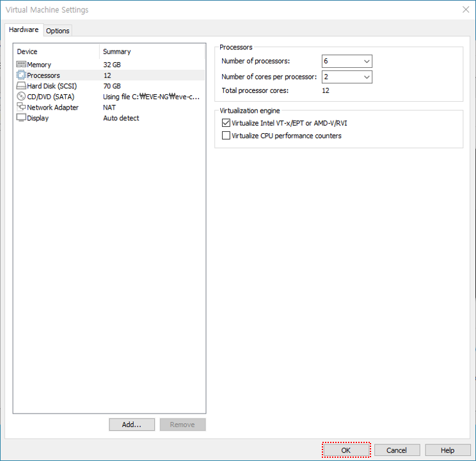Select the Memory row label
The height and width of the screenshot is (461, 476).
pos(39,65)
